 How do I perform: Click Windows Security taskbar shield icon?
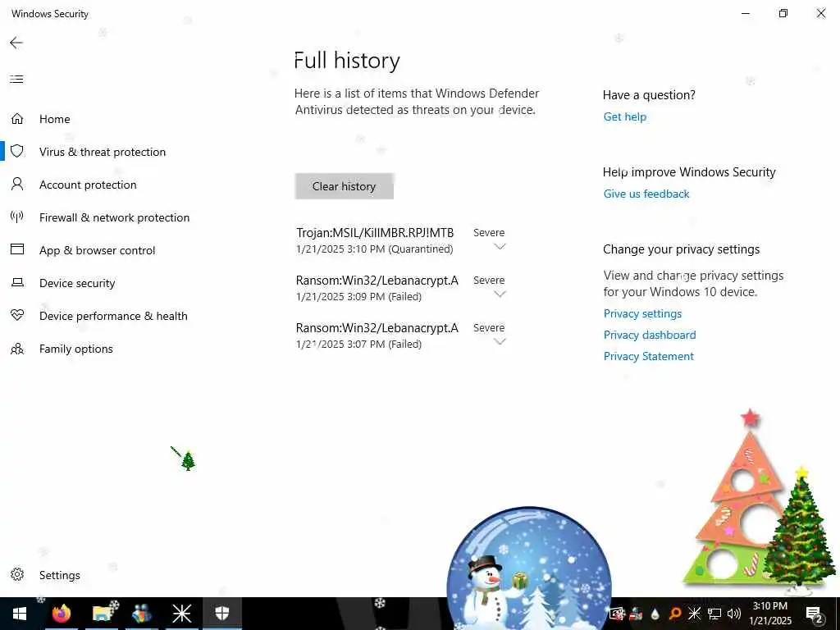221,613
